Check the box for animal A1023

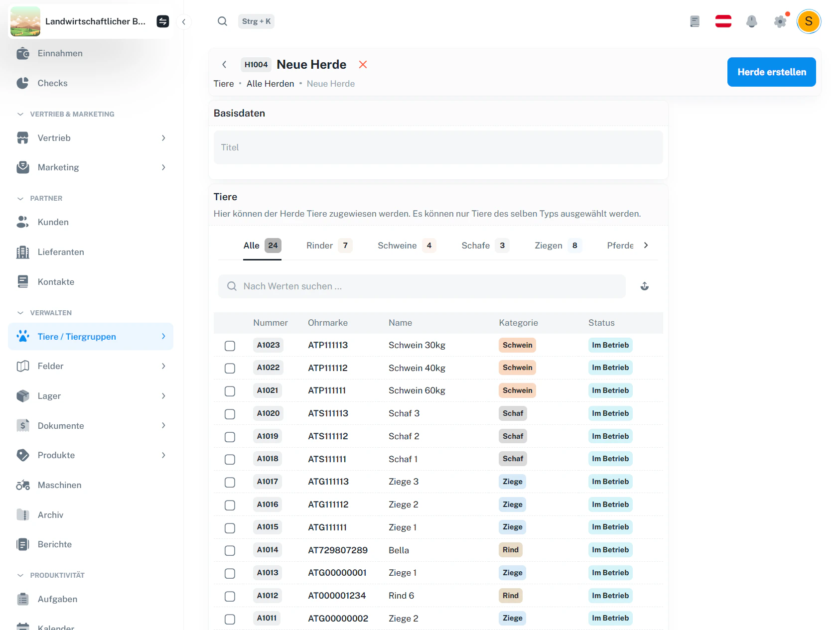pos(230,346)
